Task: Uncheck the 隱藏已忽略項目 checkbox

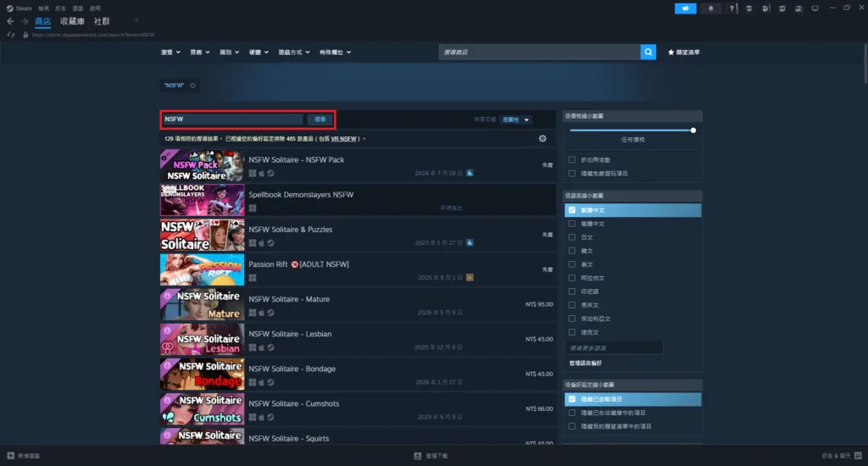Action: [x=572, y=399]
